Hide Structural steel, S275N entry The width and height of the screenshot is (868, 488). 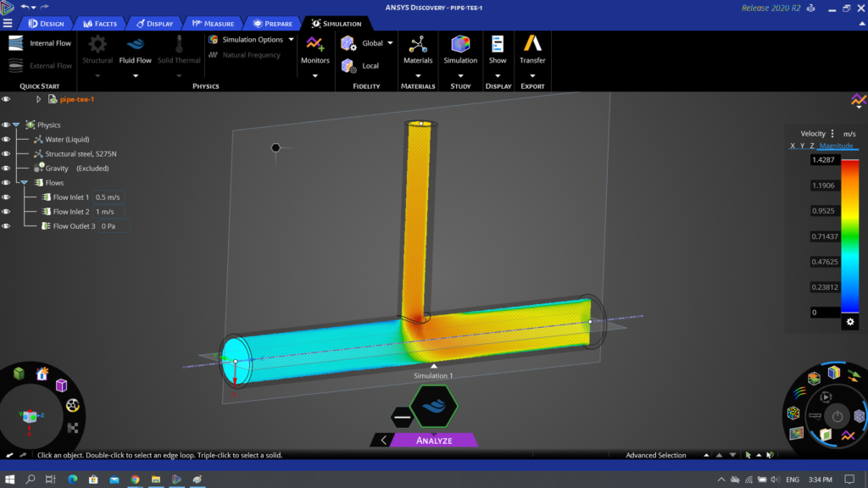point(6,154)
